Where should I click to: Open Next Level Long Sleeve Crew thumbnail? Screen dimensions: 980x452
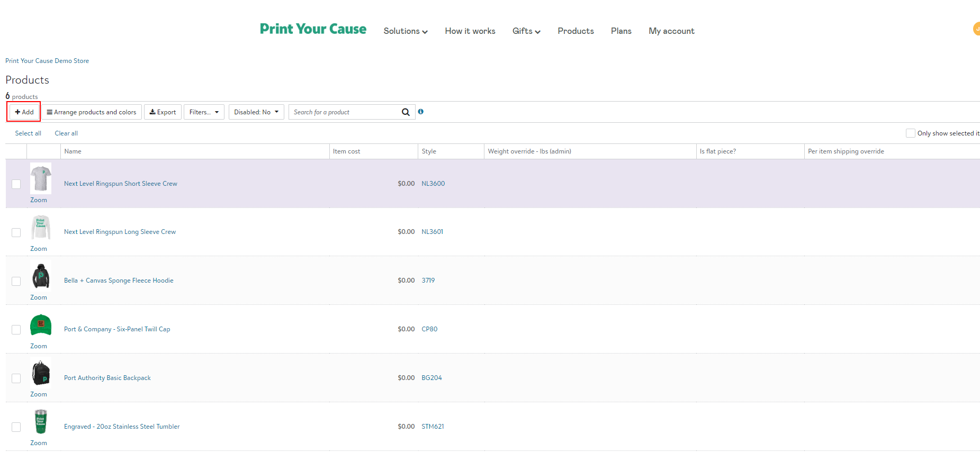pyautogui.click(x=41, y=227)
